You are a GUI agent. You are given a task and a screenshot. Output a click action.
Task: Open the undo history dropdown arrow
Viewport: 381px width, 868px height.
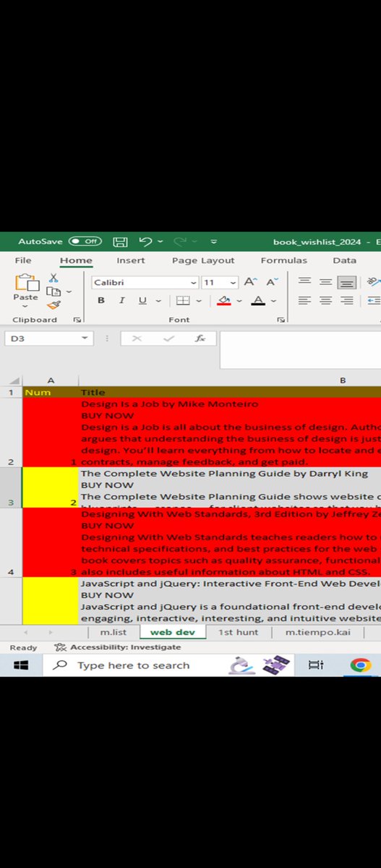160,242
